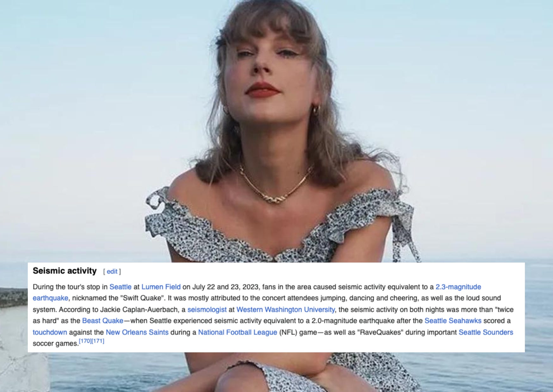Click the edit link beside Seismic activity
The width and height of the screenshot is (553, 392).
click(x=112, y=272)
